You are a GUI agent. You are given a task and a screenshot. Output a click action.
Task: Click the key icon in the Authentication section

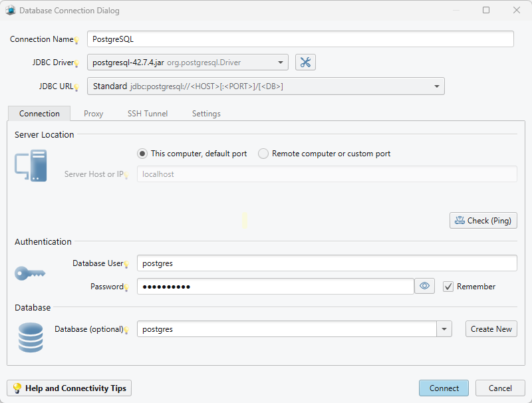[x=29, y=273]
